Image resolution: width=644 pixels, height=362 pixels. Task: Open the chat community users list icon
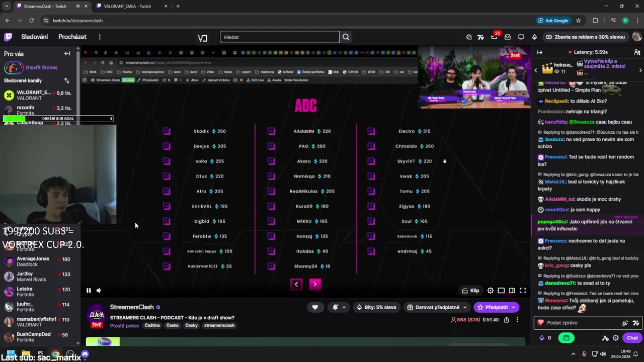[637, 52]
